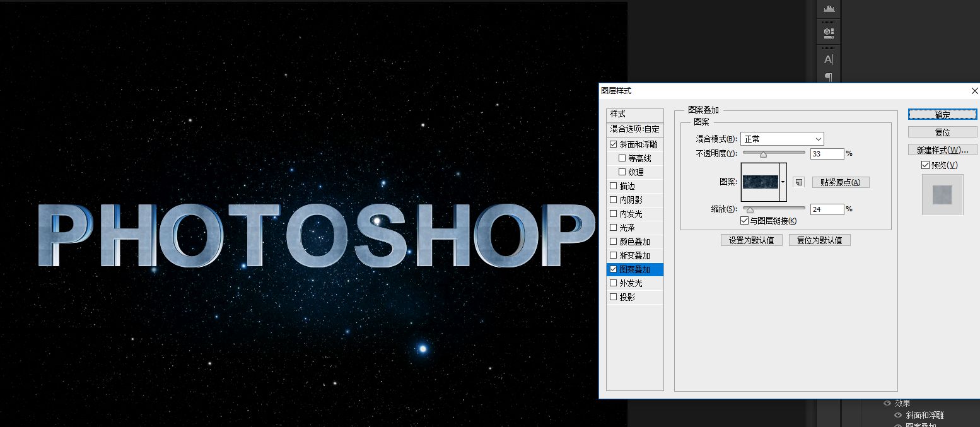Enable the 等高线 checkbox
980x427 pixels.
coord(622,158)
